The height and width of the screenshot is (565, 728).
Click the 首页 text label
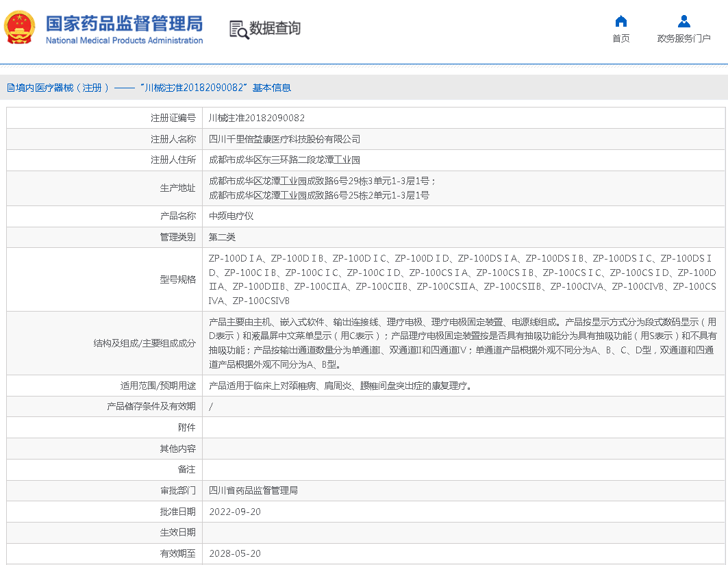(x=620, y=38)
